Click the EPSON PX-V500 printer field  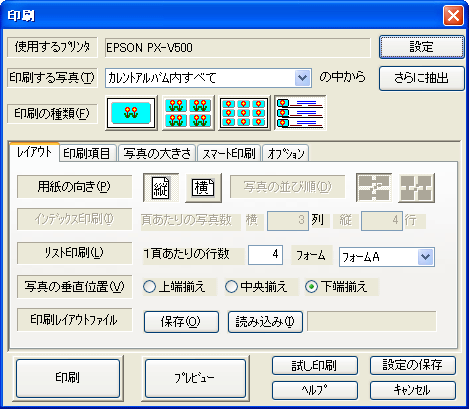(x=237, y=48)
